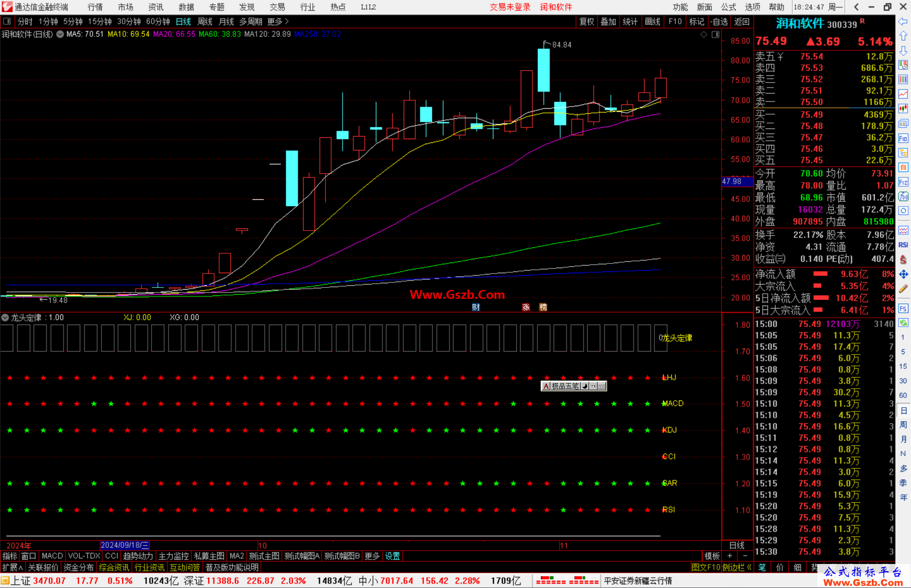Open the candlestick chart icon in the sidebar
The width and height of the screenshot is (911, 588).
(903, 109)
